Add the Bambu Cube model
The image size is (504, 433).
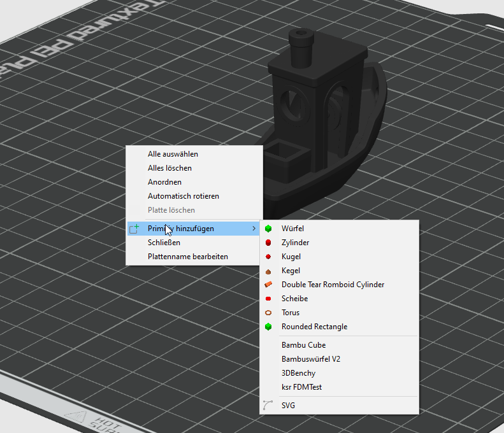tap(303, 345)
